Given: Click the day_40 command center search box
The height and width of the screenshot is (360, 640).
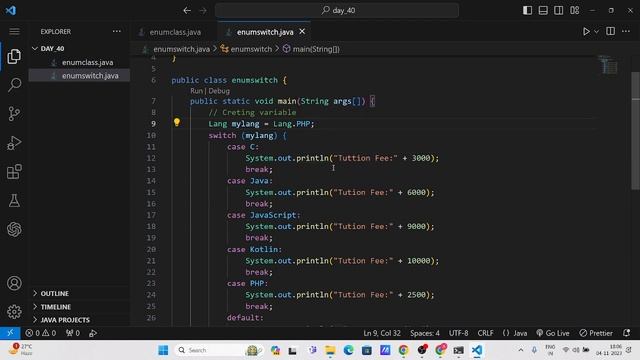Looking at the screenshot, I should pos(337,10).
